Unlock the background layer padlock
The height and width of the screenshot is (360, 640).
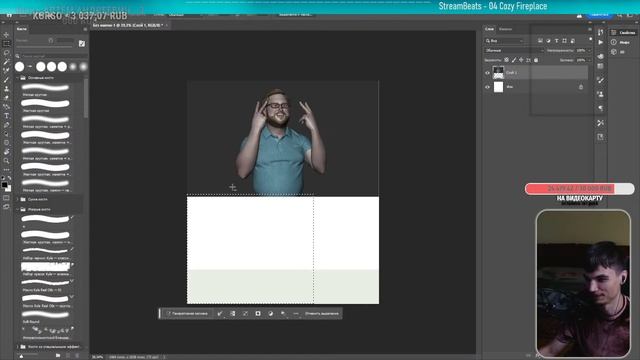pos(581,87)
